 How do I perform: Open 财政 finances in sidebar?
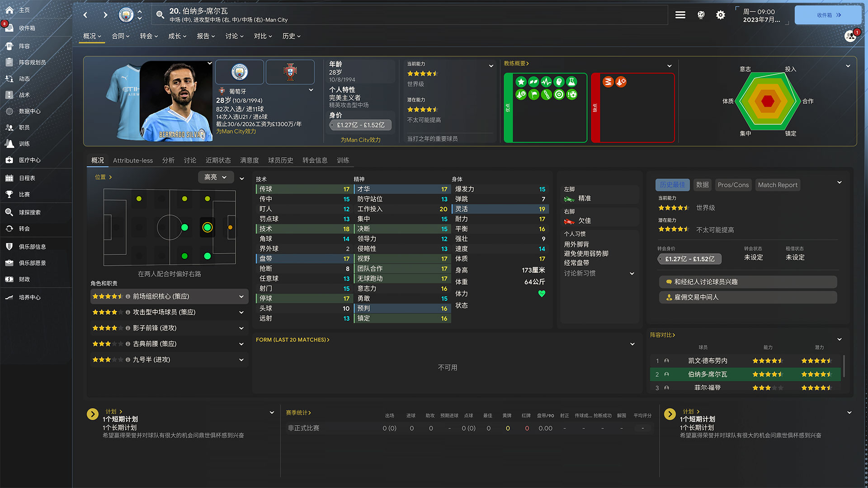24,279
